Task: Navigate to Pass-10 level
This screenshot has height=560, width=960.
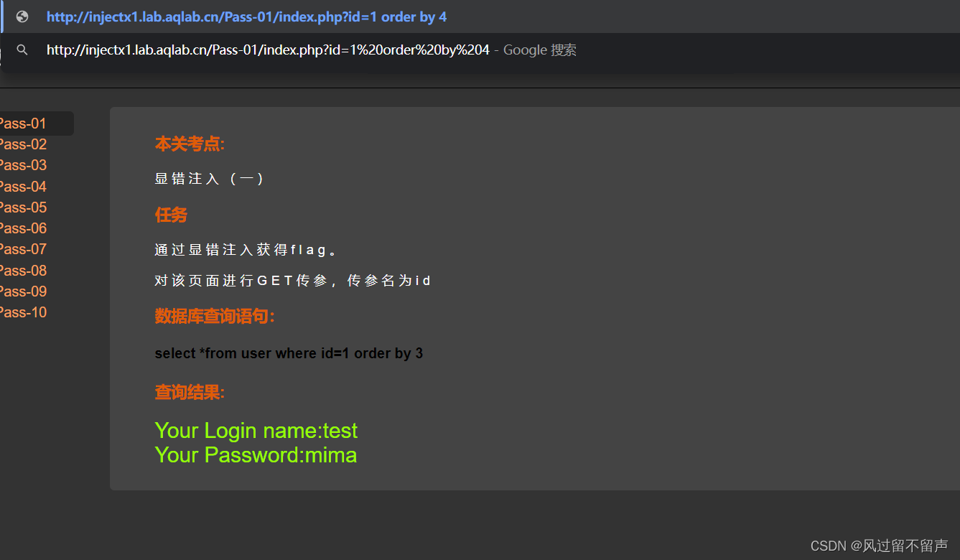Action: [23, 312]
